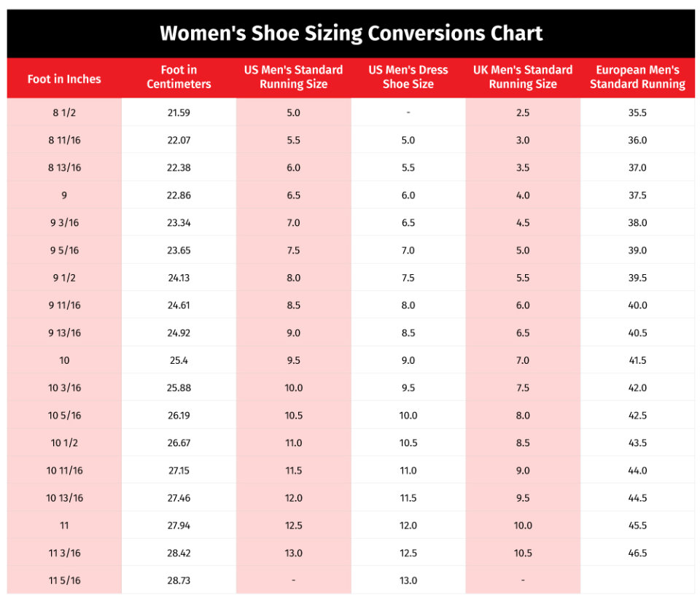This screenshot has height=603, width=700.
Task: Select the 21.59 centimeters cell
Action: point(179,113)
